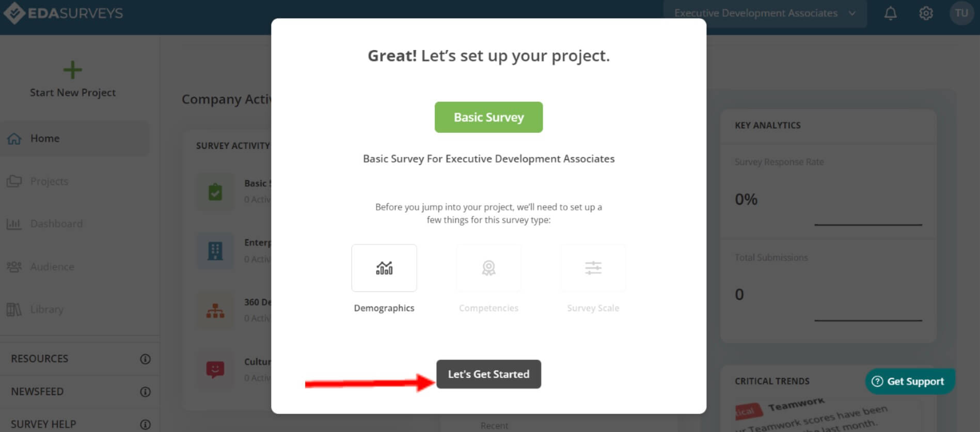Expand the Resources section info icon
This screenshot has height=432, width=980.
tap(146, 359)
